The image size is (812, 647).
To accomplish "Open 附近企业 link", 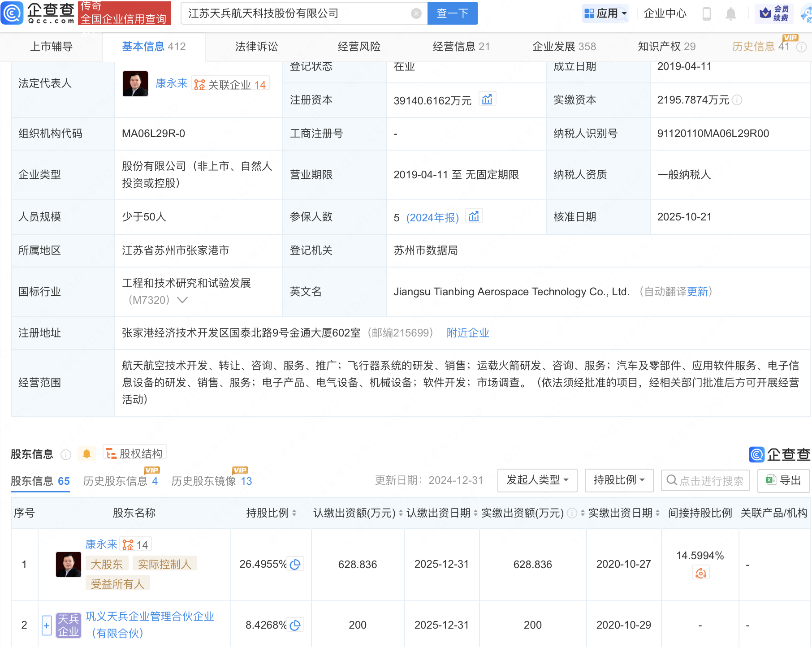I will pos(467,333).
